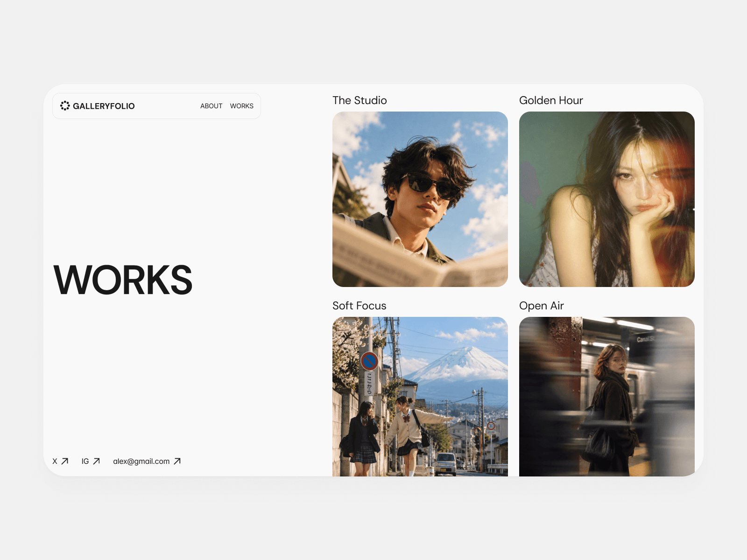This screenshot has width=747, height=560.
Task: Click the arrow icon beside IG
Action: (x=97, y=461)
